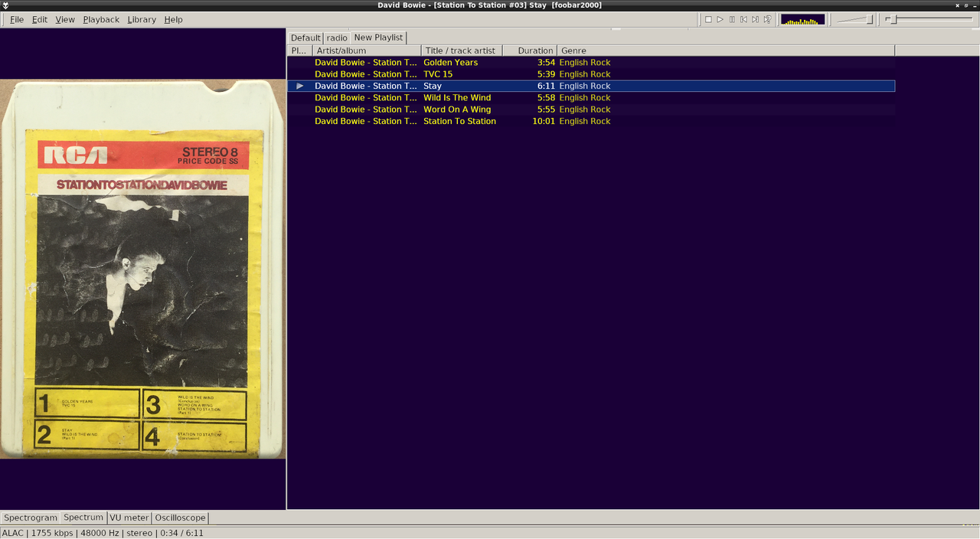Select the Golden Years track

[591, 63]
